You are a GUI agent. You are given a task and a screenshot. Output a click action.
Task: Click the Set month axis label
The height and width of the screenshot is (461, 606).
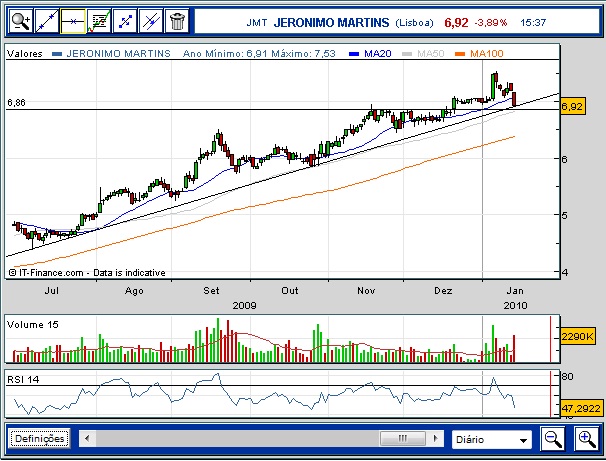[211, 291]
